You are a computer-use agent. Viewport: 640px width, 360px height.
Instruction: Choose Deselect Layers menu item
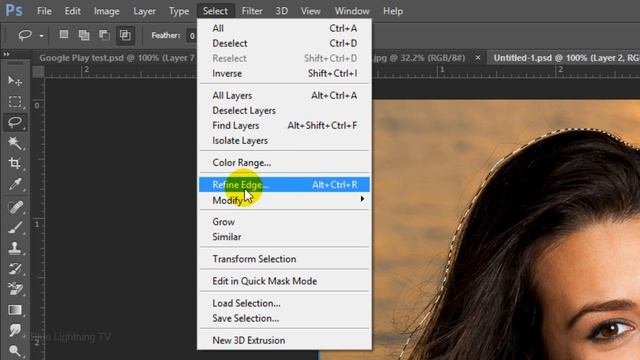coord(284,111)
